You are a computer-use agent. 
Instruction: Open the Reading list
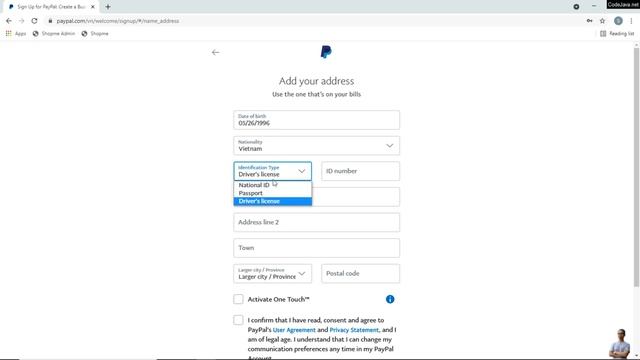coord(617,33)
